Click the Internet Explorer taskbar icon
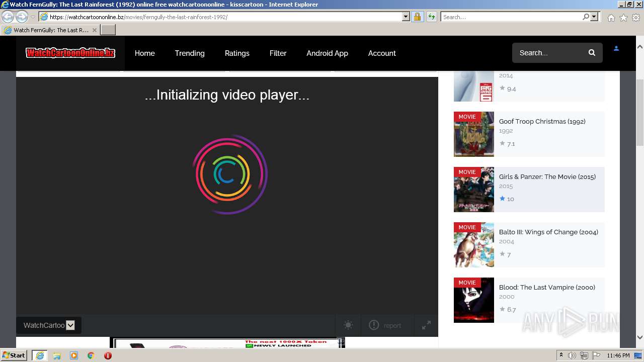 [39, 355]
